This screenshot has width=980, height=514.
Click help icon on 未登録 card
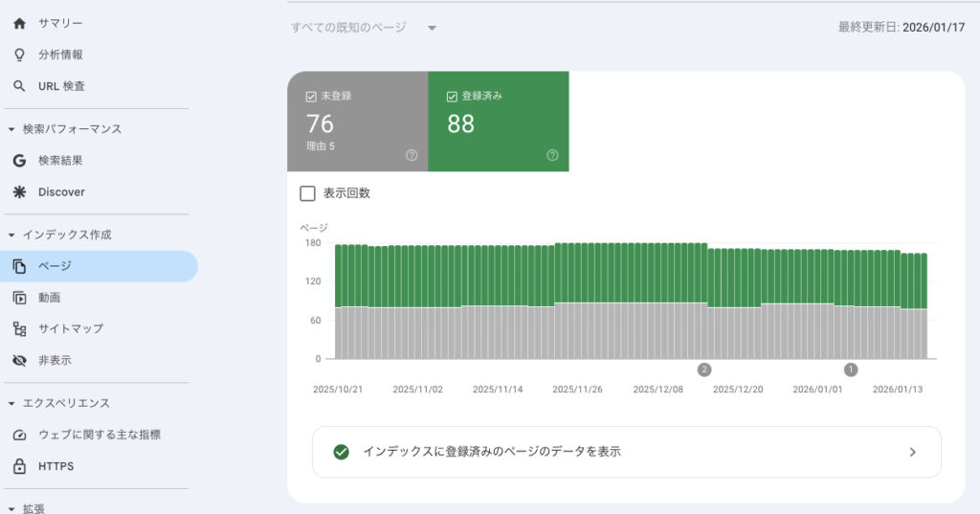(x=412, y=155)
